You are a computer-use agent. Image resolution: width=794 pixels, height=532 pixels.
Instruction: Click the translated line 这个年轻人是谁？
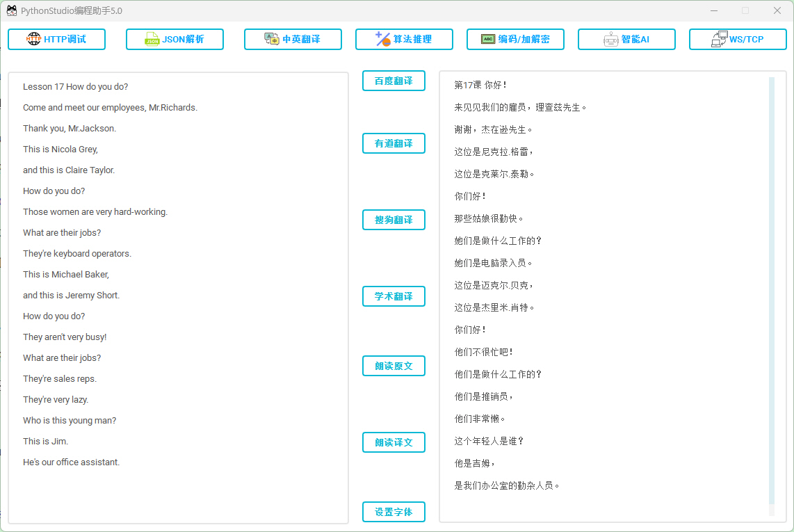click(x=489, y=441)
